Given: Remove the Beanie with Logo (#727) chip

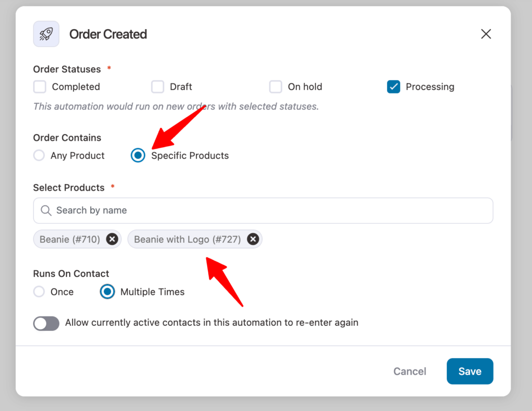Looking at the screenshot, I should click(253, 239).
